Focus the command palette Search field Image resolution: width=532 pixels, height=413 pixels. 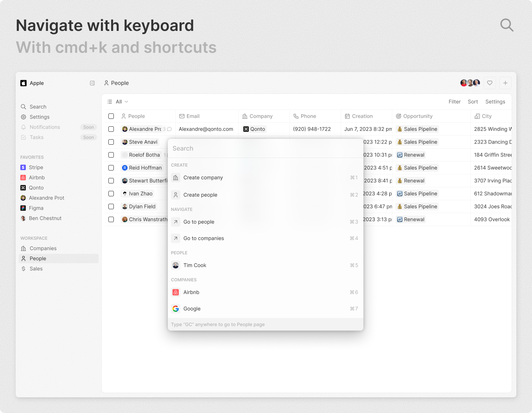point(265,149)
